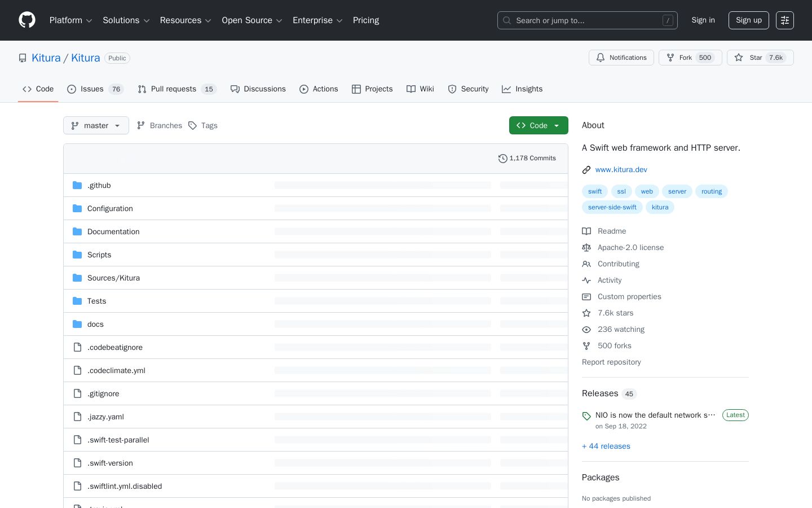The height and width of the screenshot is (508, 812).
Task: Open the appearance settings icon button
Action: pyautogui.click(x=785, y=20)
